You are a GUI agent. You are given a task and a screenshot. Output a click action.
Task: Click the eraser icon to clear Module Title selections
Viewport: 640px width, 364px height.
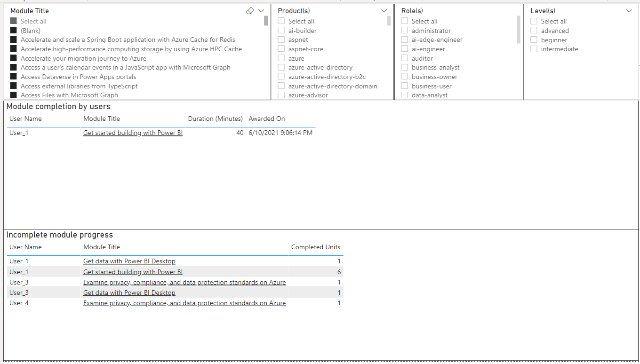pyautogui.click(x=250, y=10)
